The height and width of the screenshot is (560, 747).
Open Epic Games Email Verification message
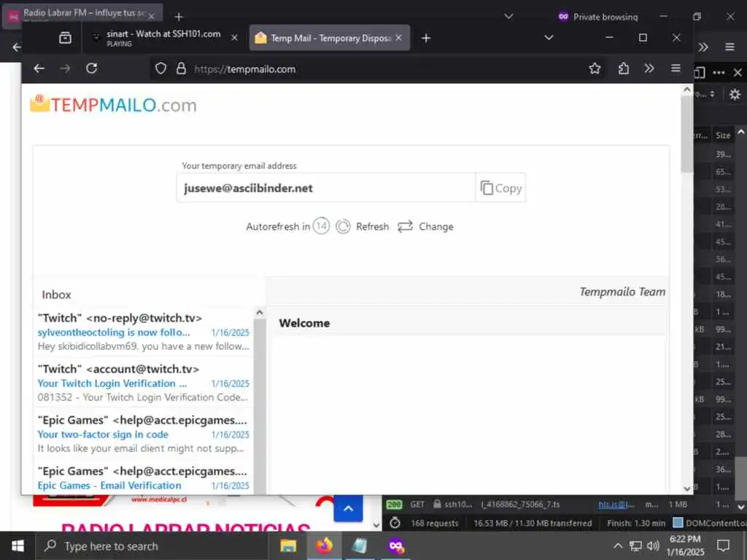tap(144, 478)
